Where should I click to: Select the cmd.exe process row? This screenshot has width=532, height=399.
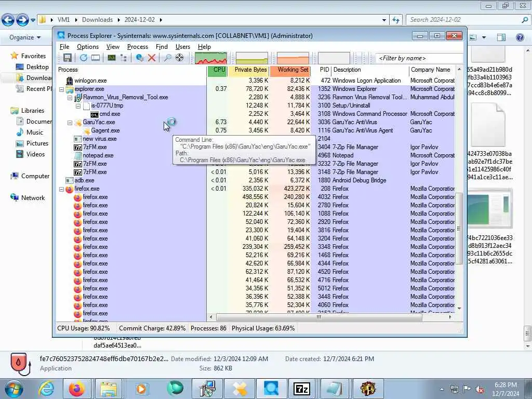[x=256, y=114]
